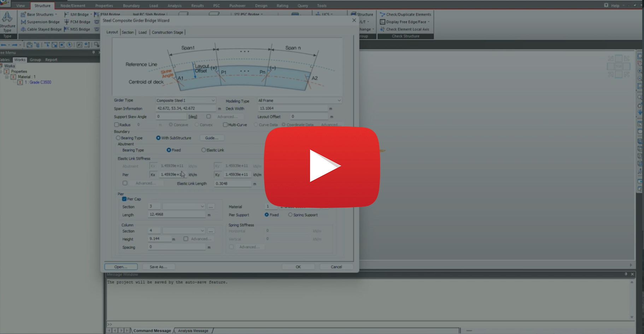Click the Span Information input field
This screenshot has width=644, height=334.
tap(186, 109)
